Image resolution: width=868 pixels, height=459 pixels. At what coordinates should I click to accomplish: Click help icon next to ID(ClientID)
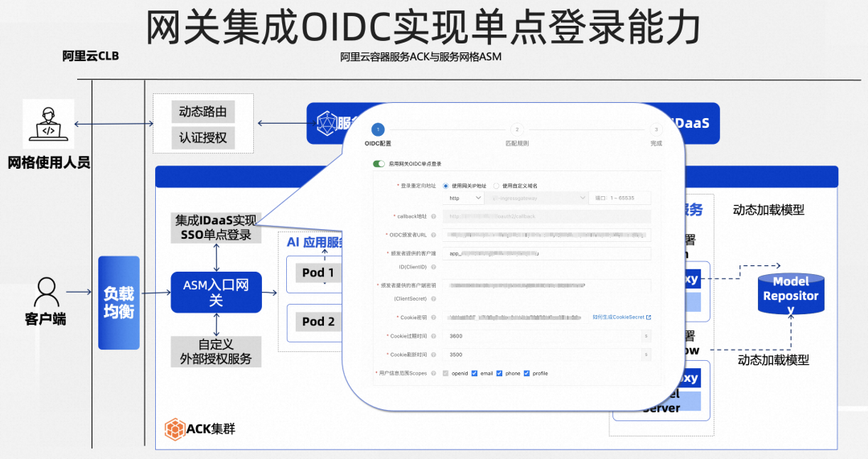[x=433, y=267]
